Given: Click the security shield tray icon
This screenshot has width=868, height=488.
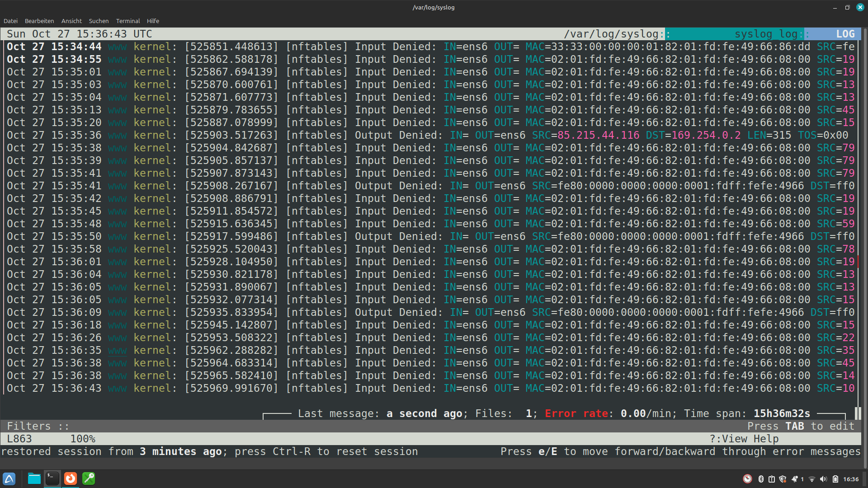Looking at the screenshot, I should point(783,479).
